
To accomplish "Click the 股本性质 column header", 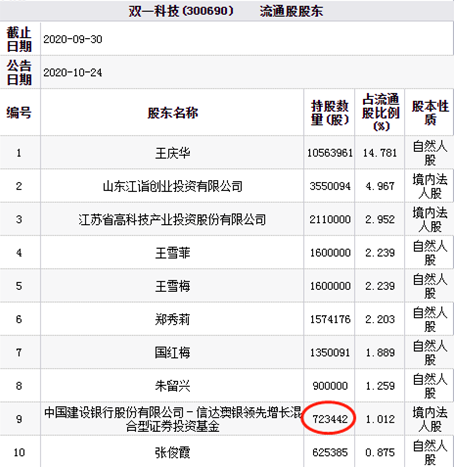I will (430, 112).
